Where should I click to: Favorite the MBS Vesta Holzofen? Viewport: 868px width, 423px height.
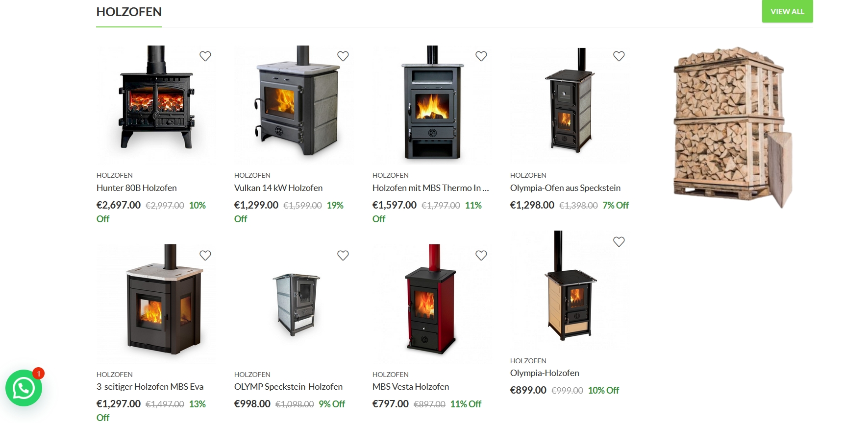coord(481,255)
